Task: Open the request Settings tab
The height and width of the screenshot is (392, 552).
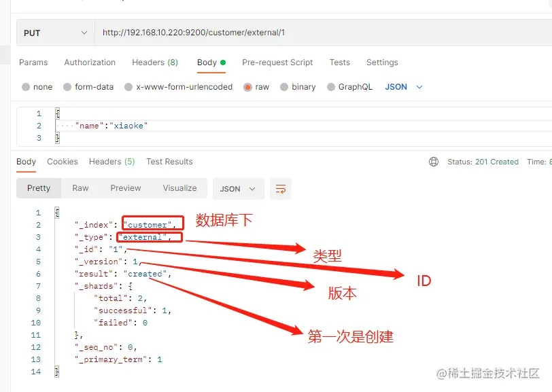Action: coord(382,63)
